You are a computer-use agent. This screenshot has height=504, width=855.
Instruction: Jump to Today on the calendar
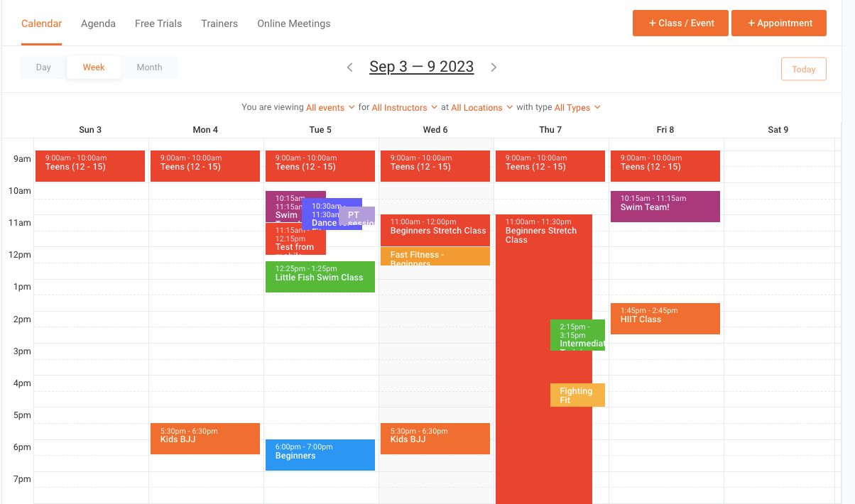point(803,69)
